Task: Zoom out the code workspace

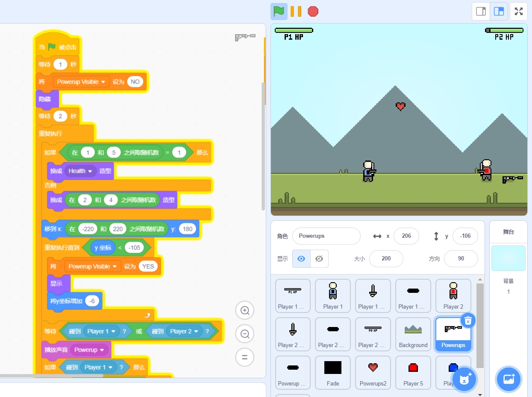Action: 245,334
